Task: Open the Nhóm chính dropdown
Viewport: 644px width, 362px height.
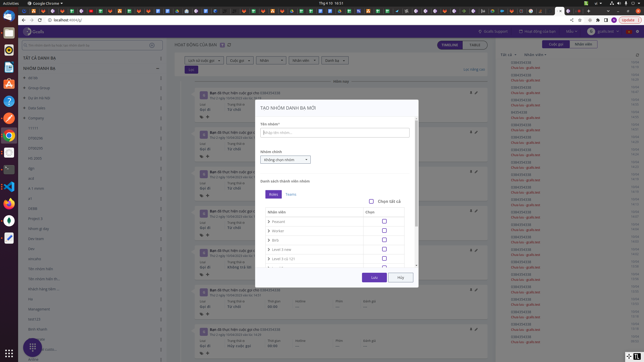Action: coord(285,160)
